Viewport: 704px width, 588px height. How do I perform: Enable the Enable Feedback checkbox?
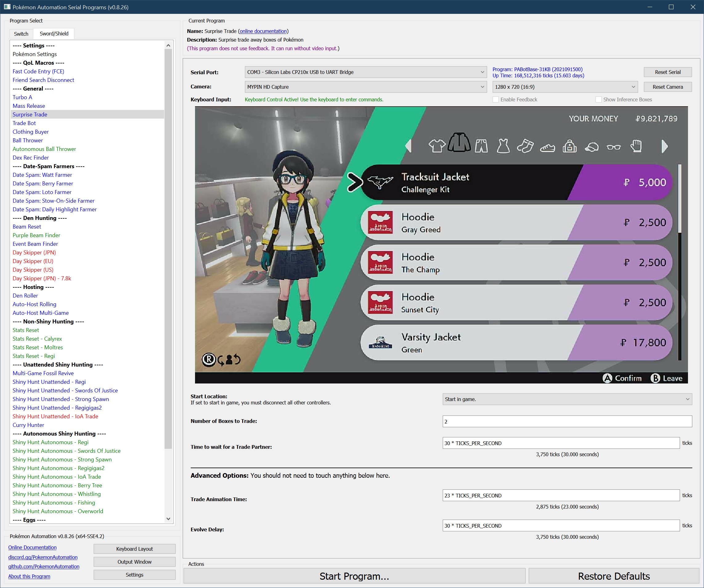(495, 99)
